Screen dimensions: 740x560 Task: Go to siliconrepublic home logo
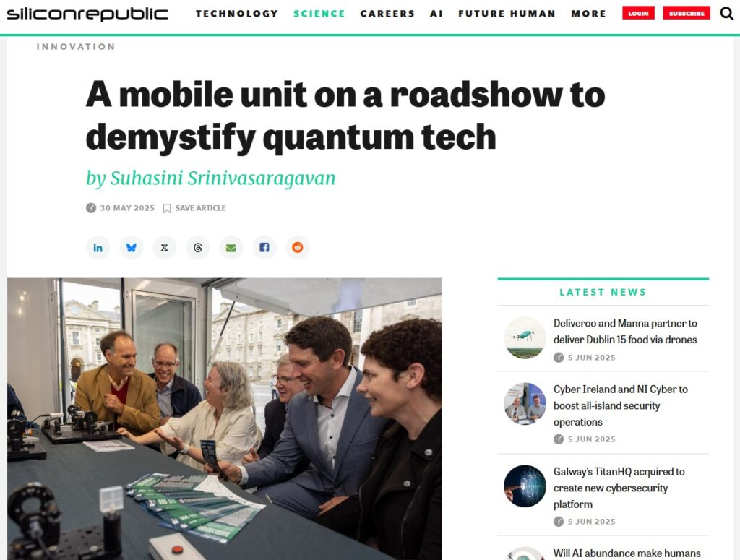87,14
